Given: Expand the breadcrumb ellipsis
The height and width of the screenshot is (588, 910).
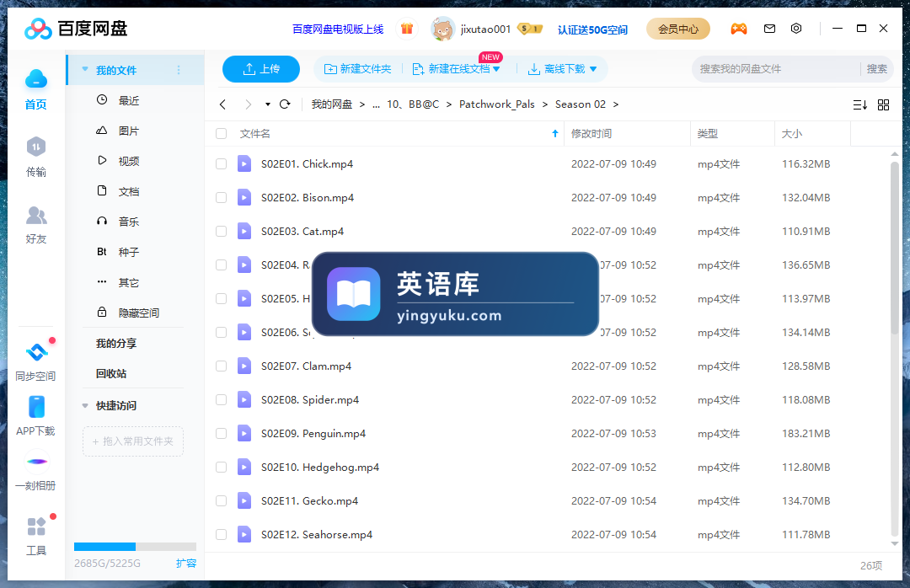Looking at the screenshot, I should click(376, 104).
